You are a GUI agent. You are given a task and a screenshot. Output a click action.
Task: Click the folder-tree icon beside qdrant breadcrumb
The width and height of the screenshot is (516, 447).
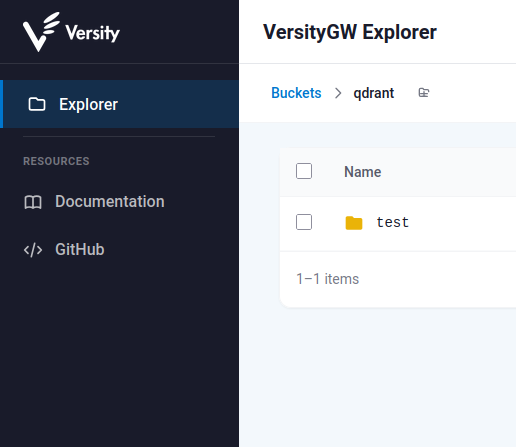(x=424, y=93)
